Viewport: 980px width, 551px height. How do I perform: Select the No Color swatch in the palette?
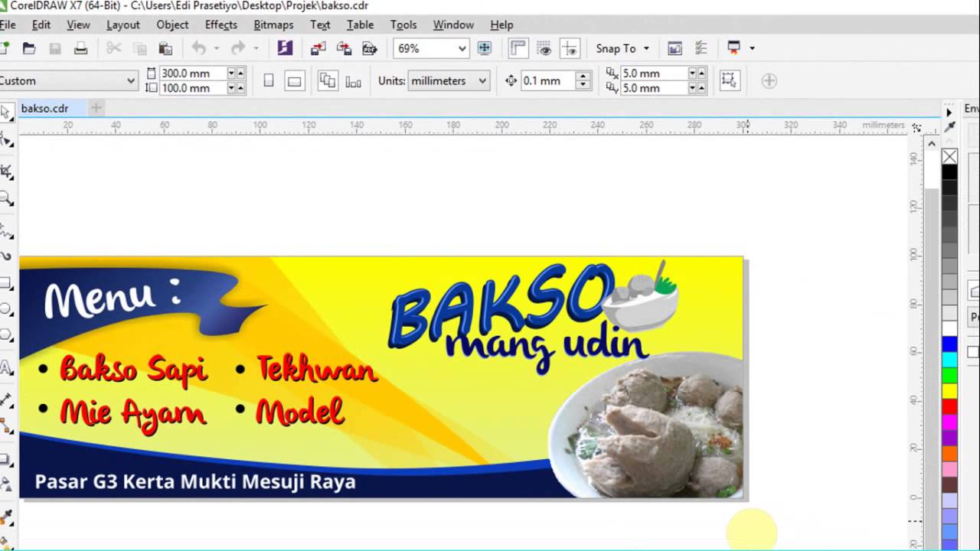(949, 157)
